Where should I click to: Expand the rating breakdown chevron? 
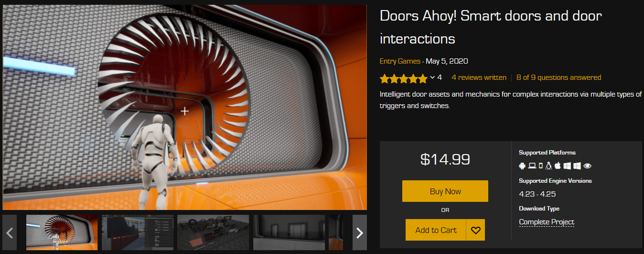tap(432, 77)
